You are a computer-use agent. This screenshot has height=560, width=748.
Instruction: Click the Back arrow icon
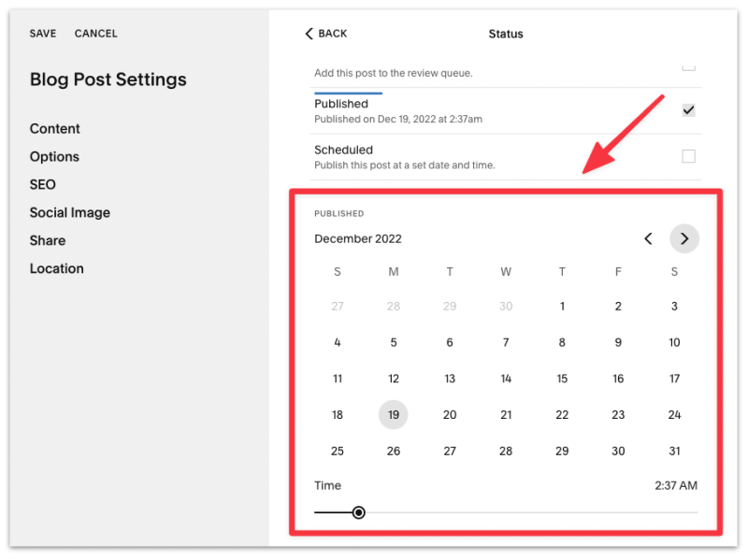point(309,33)
